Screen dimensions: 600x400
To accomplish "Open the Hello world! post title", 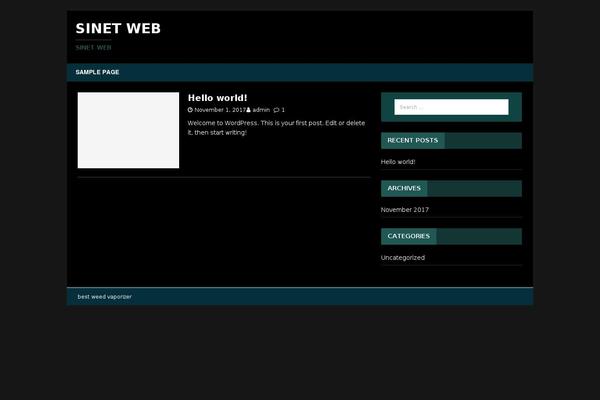I will [x=217, y=98].
